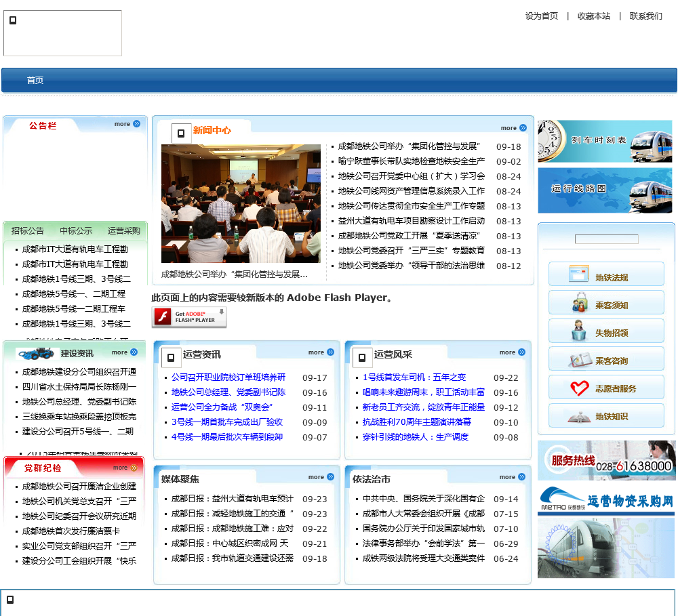Open 唱响未来遨游周末，职工活动丰富 link
678x616 pixels.
(423, 392)
